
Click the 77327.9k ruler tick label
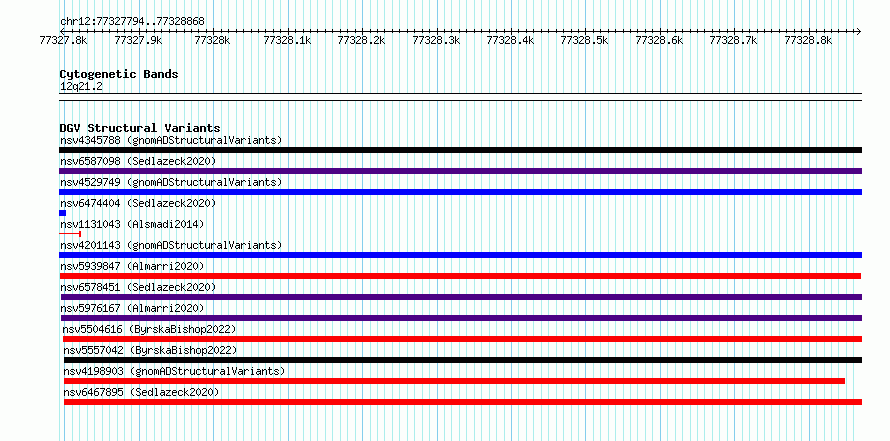[138, 40]
